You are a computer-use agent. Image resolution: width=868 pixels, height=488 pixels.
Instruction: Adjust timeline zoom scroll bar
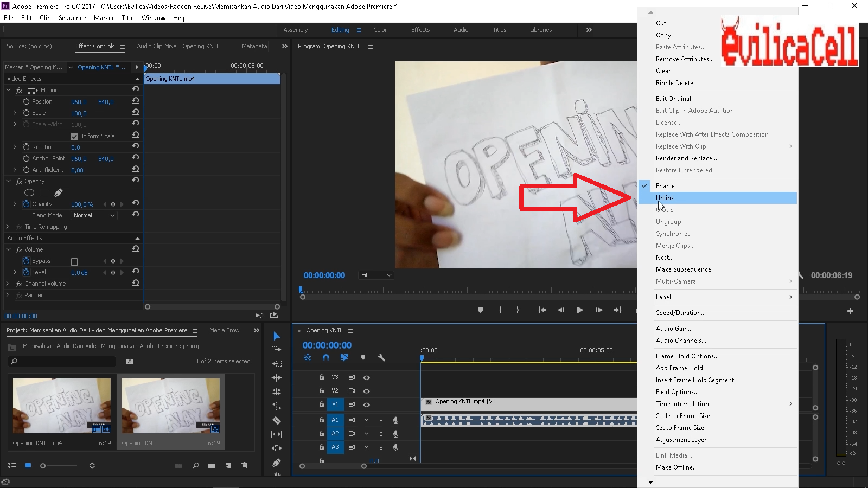tap(333, 466)
